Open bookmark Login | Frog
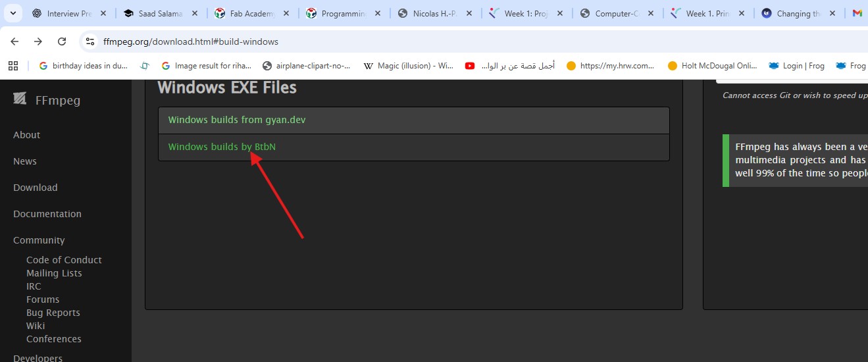 point(797,66)
